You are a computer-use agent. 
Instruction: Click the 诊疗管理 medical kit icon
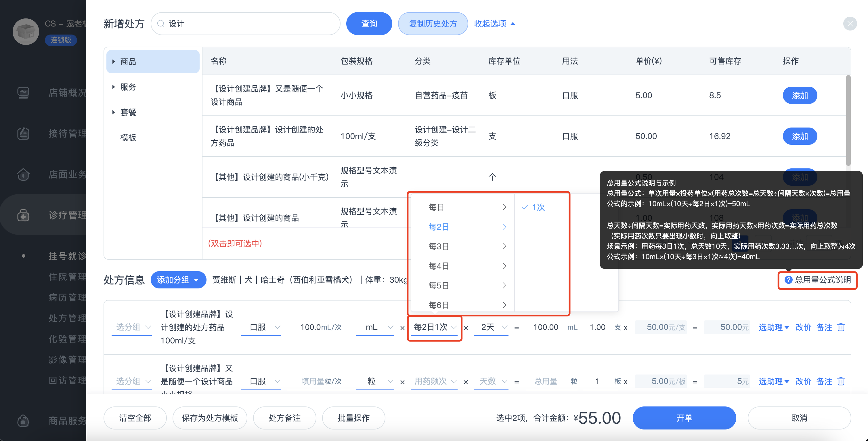coord(23,215)
